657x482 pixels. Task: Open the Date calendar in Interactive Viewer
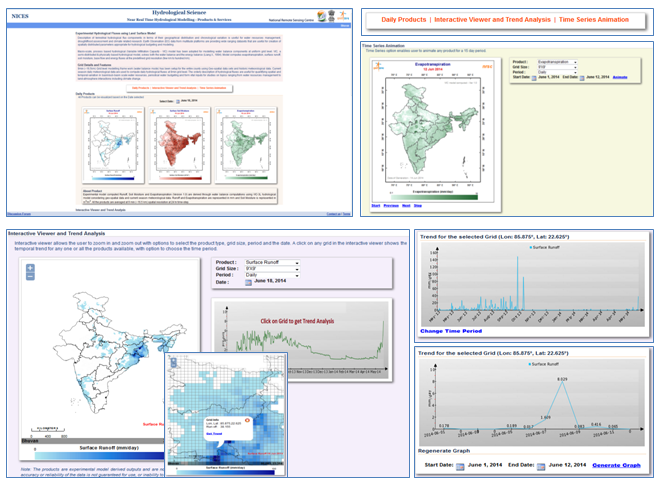[x=248, y=282]
